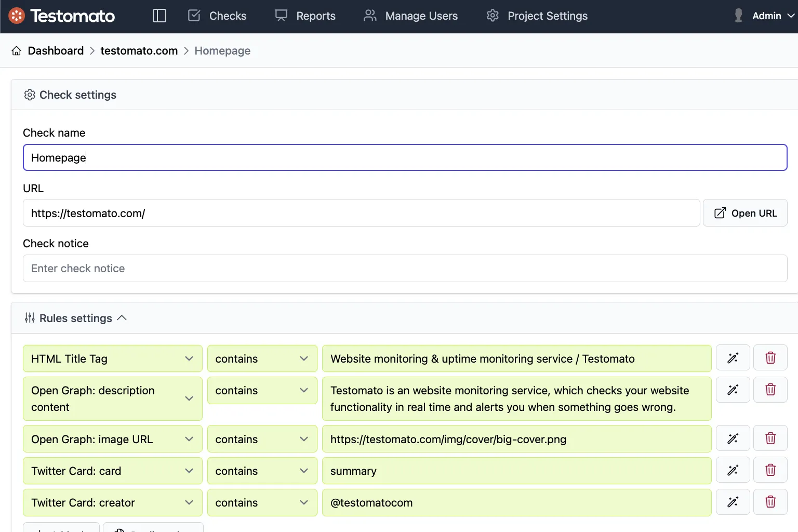
Task: Click the Open URL button
Action: (x=745, y=212)
